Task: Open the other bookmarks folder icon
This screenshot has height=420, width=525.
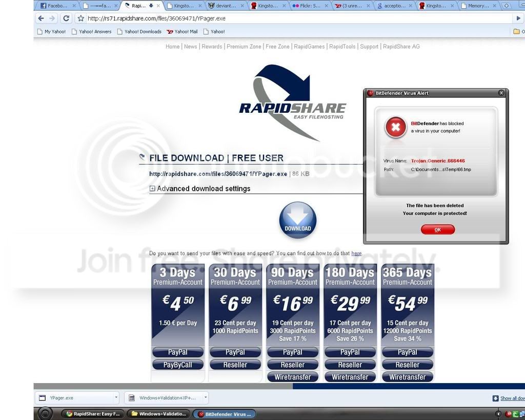Action: click(x=517, y=31)
